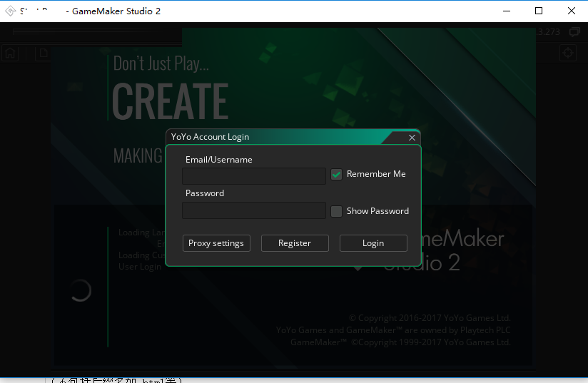
Task: Maximize the GameMaker Studio 2 window
Action: [539, 11]
